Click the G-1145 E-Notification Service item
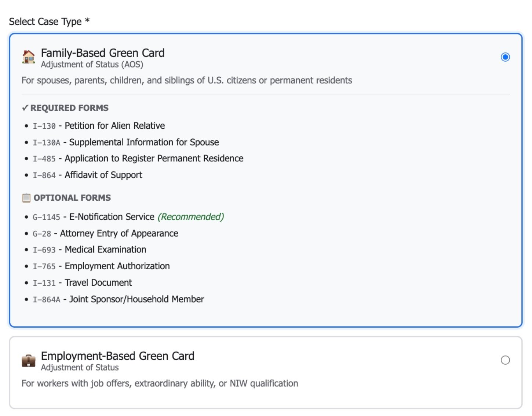Screen dimensions: 532x416 (92, 217)
